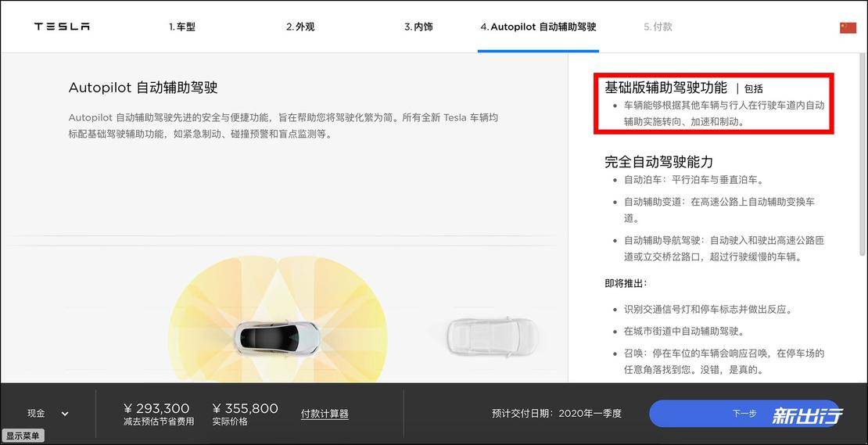Click the 召唤 summon feature bullet
Image resolution: width=868 pixels, height=445 pixels.
tap(724, 361)
